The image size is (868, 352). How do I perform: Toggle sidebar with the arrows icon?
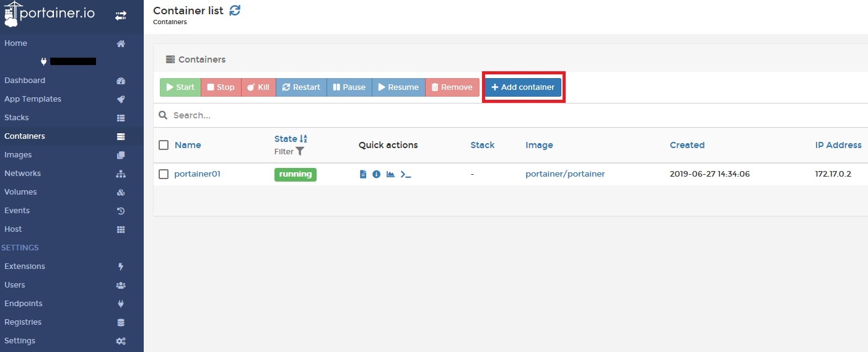[x=121, y=15]
